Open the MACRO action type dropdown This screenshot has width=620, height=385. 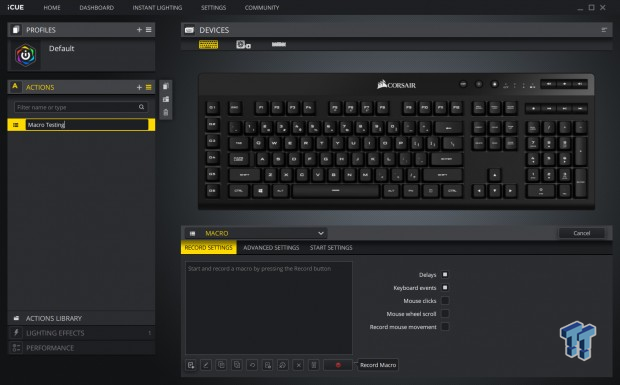256,233
